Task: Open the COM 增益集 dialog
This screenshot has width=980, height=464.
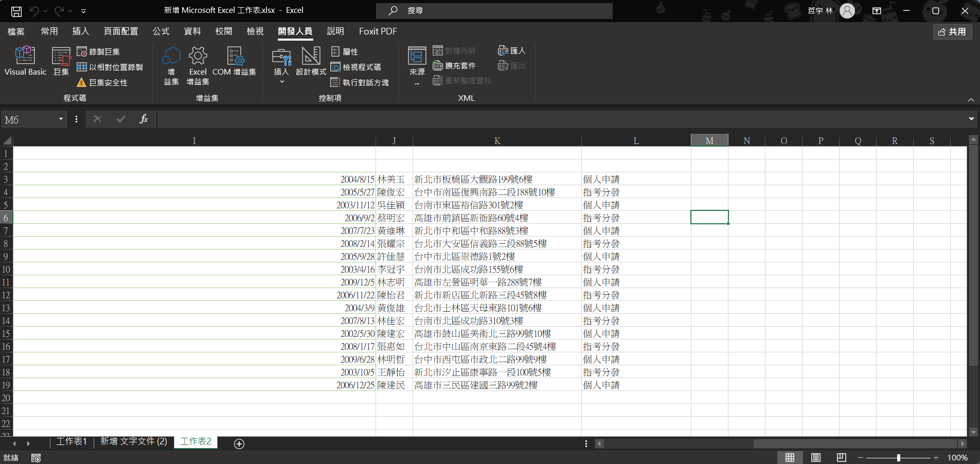Action: (x=235, y=65)
